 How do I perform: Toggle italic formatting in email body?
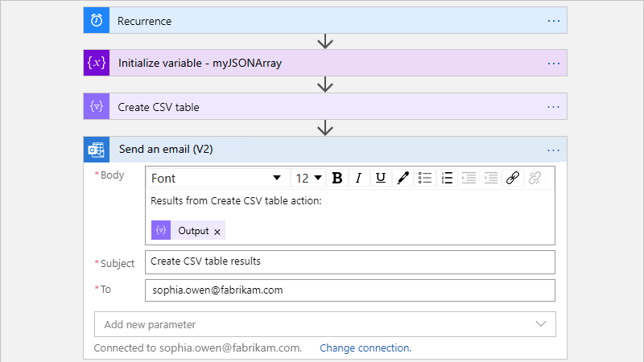pyautogui.click(x=359, y=178)
